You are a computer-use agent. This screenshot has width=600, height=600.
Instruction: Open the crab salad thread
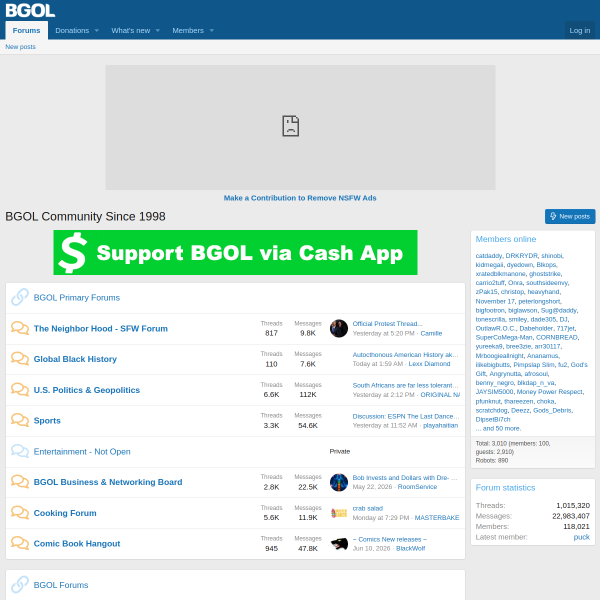tap(368, 508)
